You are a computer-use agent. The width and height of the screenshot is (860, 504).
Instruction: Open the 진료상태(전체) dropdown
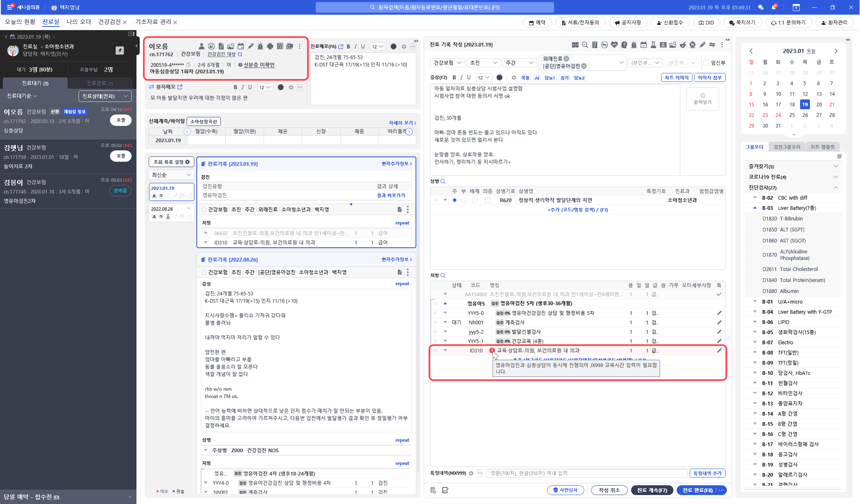(x=104, y=96)
